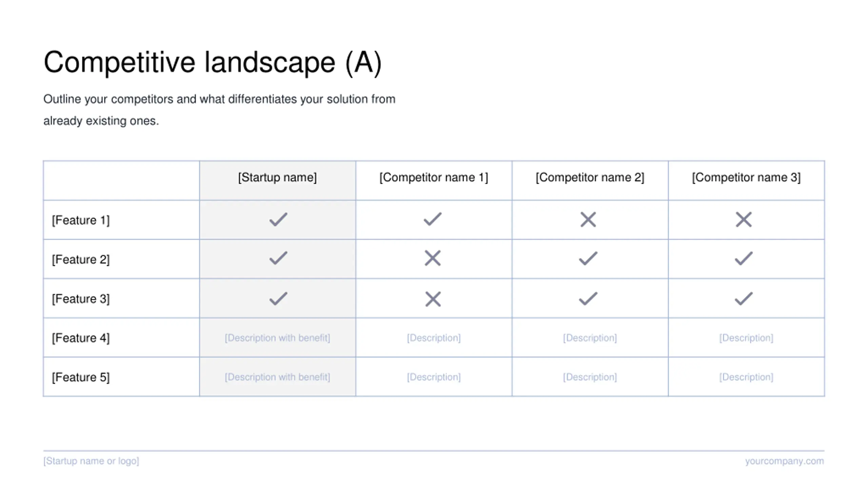Click Feature 4 [Description with benefit] cell

tap(277, 338)
